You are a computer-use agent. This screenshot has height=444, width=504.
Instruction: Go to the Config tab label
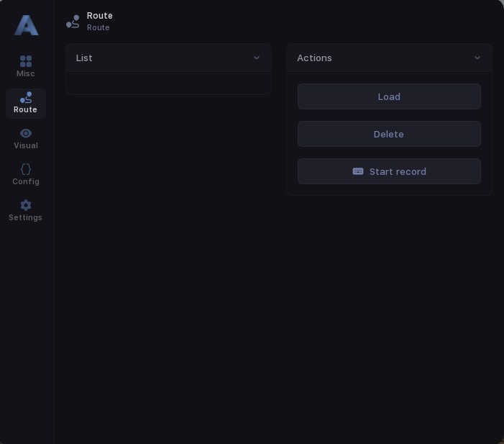26,181
